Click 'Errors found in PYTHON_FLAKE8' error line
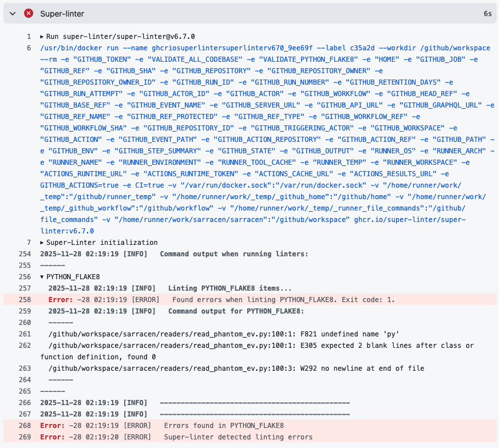 pyautogui.click(x=162, y=426)
